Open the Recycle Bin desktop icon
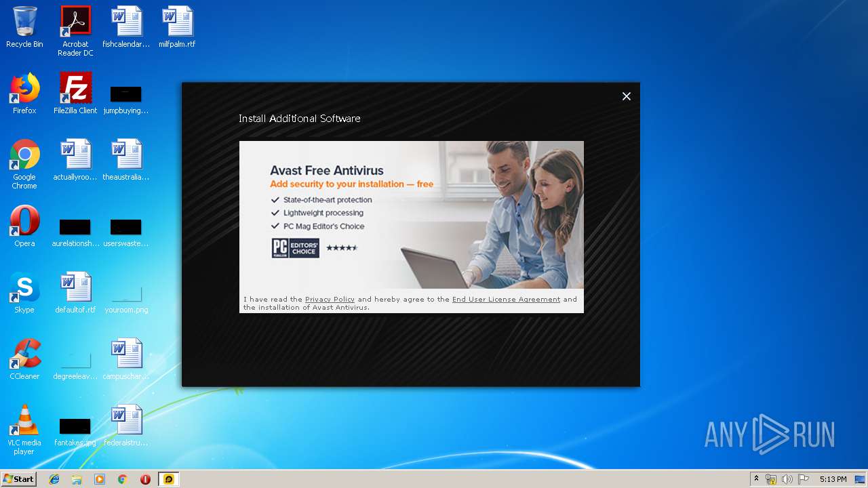Screen dimensions: 868x488 point(24,27)
